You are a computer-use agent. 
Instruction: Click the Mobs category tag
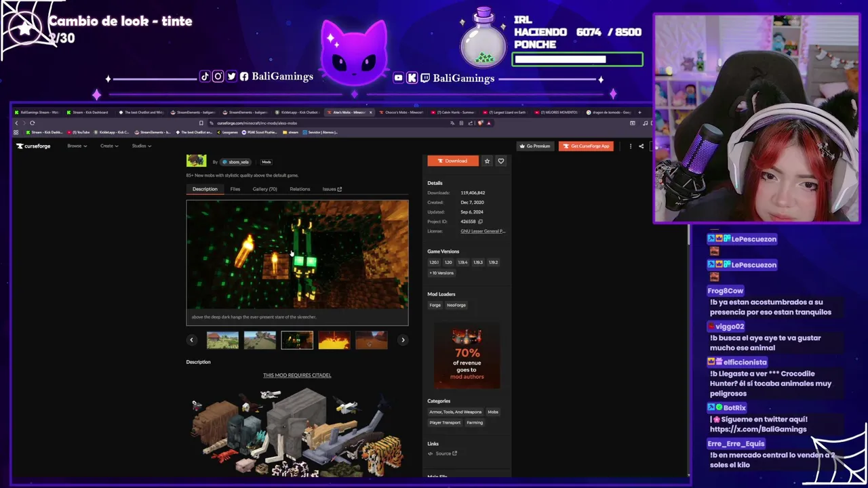point(493,412)
